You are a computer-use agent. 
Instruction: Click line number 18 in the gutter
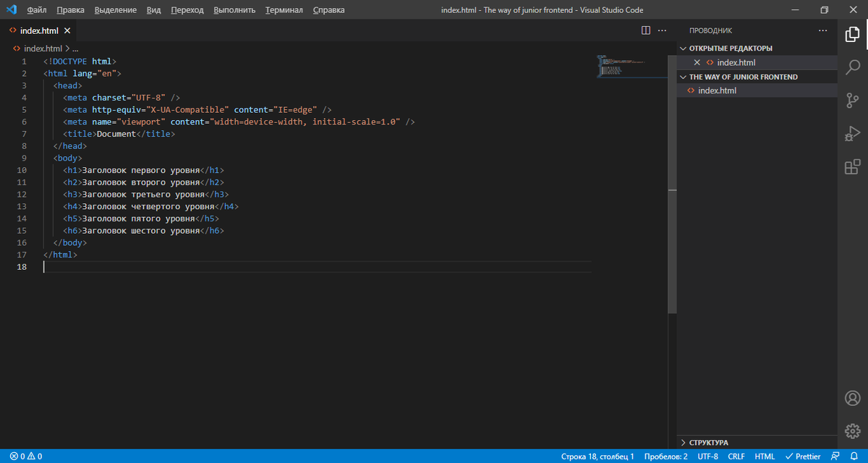[x=22, y=267]
